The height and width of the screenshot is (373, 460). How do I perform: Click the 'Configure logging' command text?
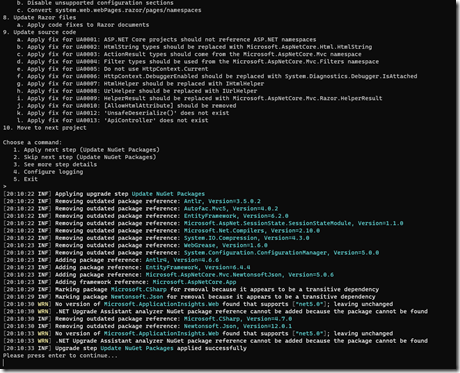[48, 172]
